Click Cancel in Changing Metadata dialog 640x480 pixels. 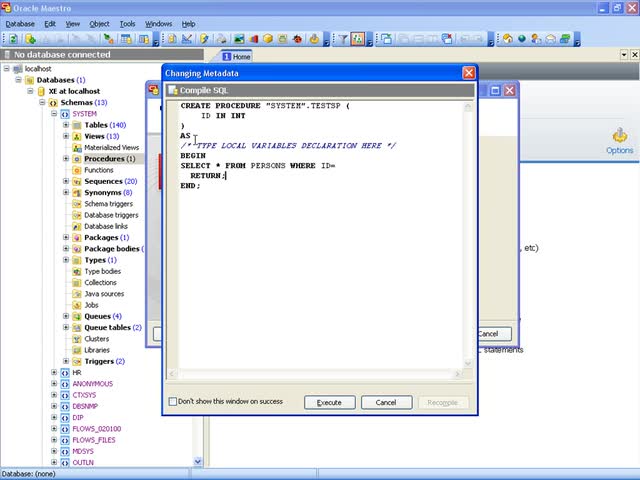386,402
